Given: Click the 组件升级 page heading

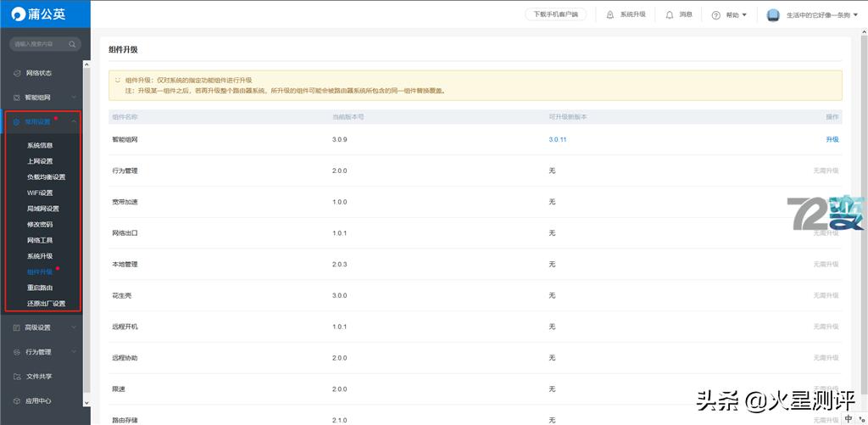Looking at the screenshot, I should tap(123, 50).
